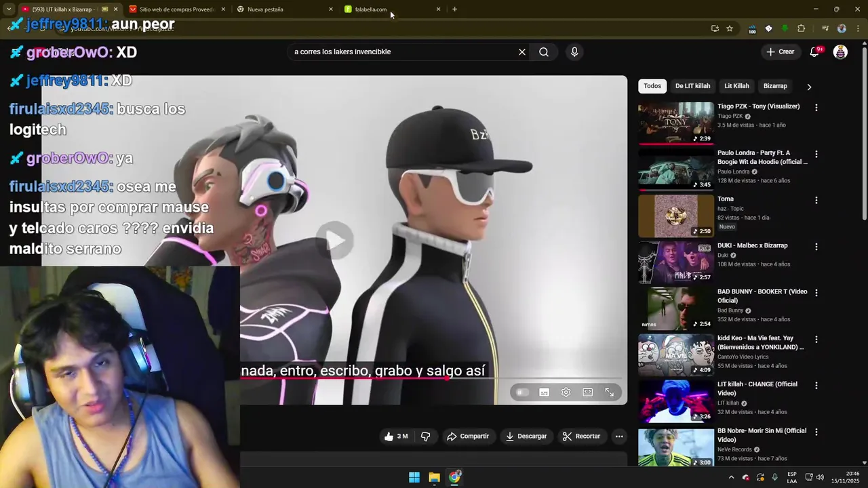Viewport: 868px width, 488px height.
Task: Open the media controls icon in Chrome toolbar
Action: point(825,28)
